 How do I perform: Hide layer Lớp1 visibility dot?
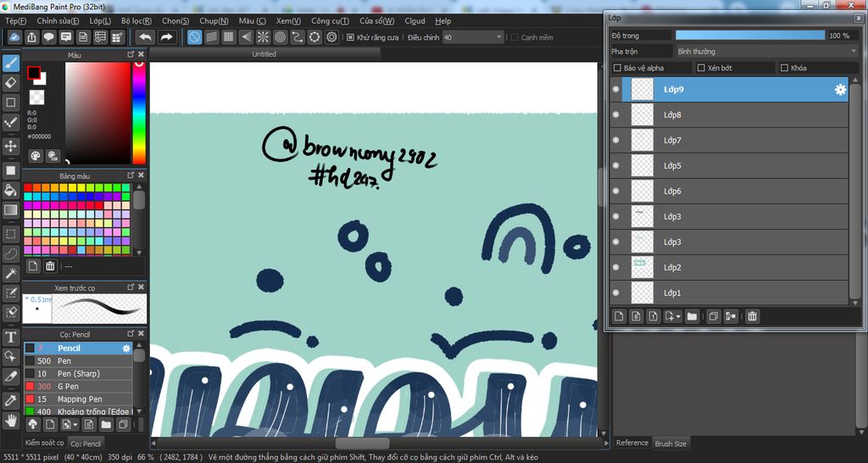tap(615, 293)
